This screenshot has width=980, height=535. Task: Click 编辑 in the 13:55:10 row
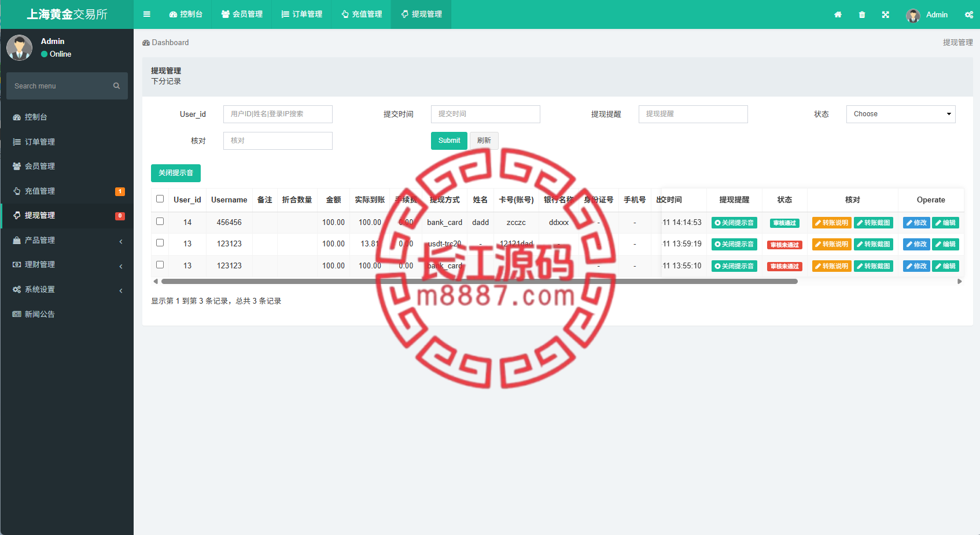tap(945, 266)
